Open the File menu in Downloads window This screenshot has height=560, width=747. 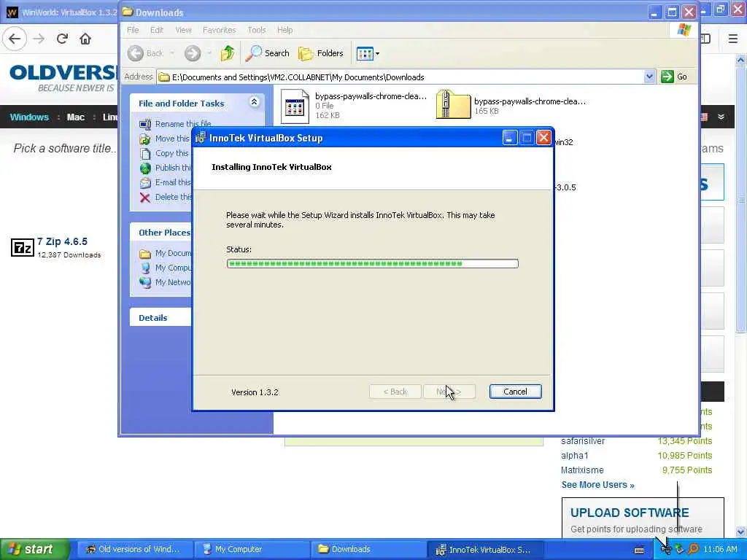(x=133, y=30)
